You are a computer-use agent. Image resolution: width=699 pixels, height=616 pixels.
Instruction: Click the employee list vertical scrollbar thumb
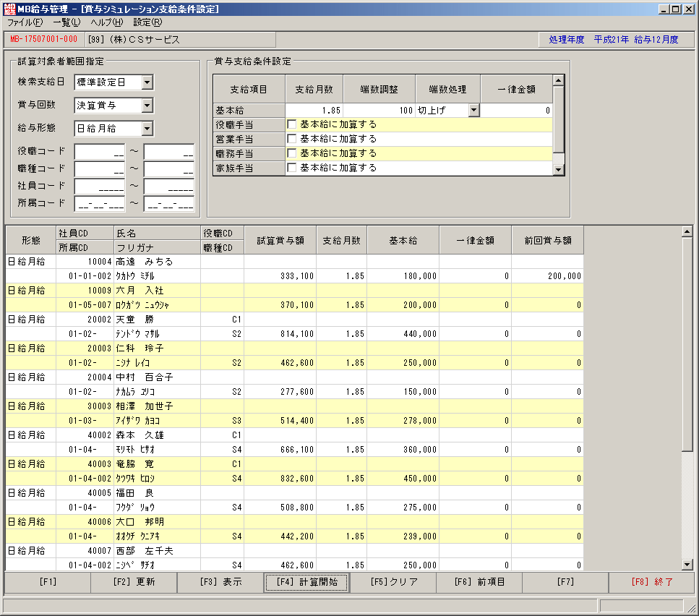(687, 345)
